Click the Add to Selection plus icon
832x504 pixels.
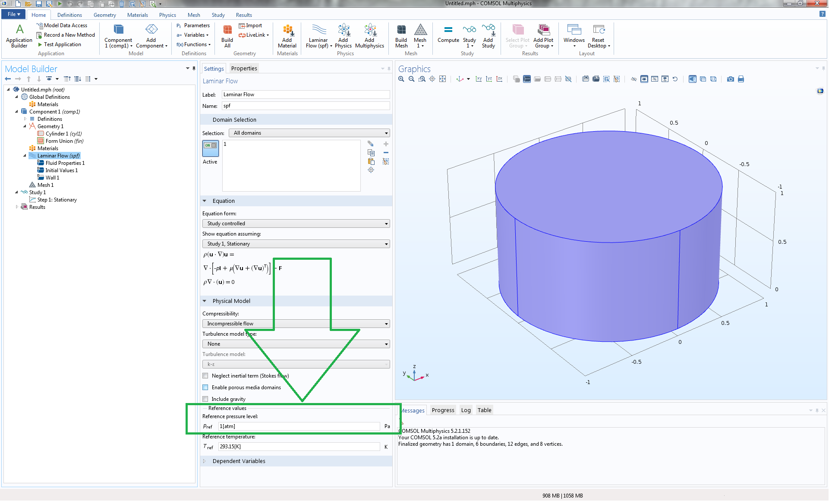pos(386,144)
